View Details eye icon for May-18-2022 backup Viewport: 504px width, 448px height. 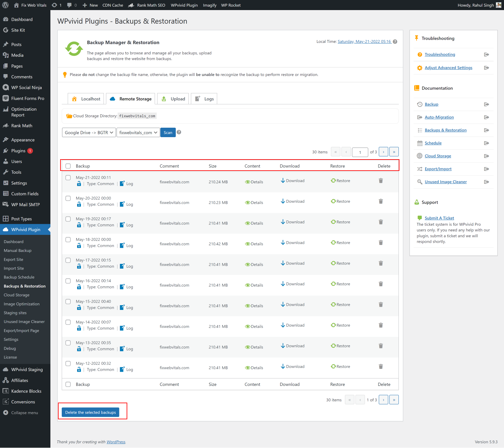point(248,244)
